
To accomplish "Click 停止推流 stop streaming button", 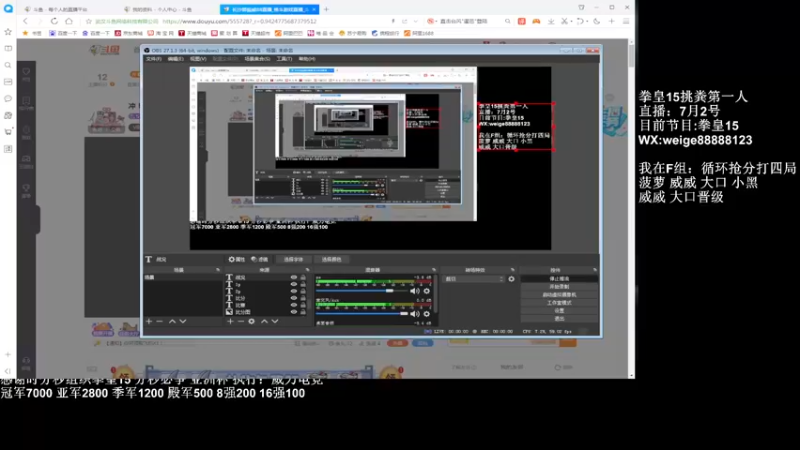I will (x=559, y=279).
